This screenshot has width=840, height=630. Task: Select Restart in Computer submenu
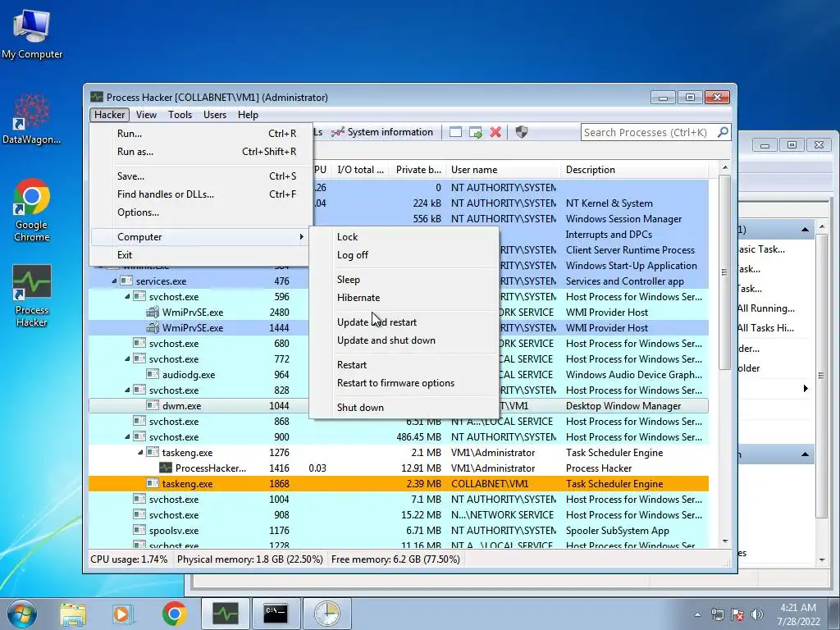pyautogui.click(x=404, y=365)
